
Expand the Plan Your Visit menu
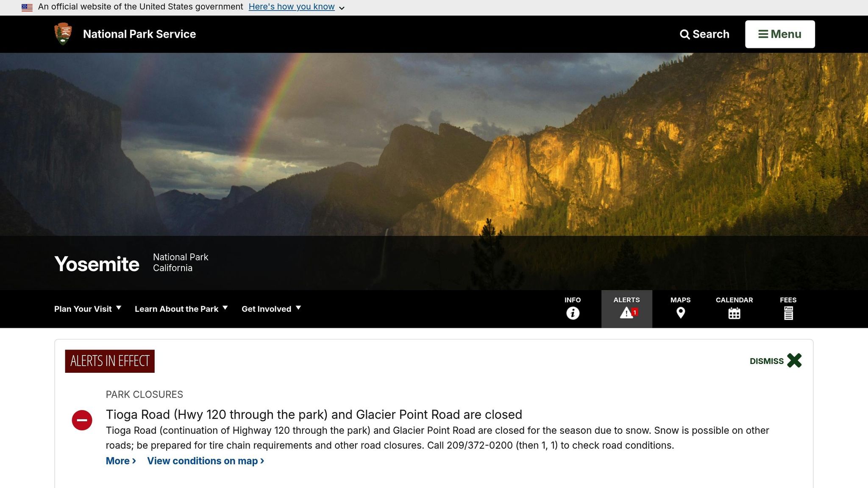pos(88,309)
